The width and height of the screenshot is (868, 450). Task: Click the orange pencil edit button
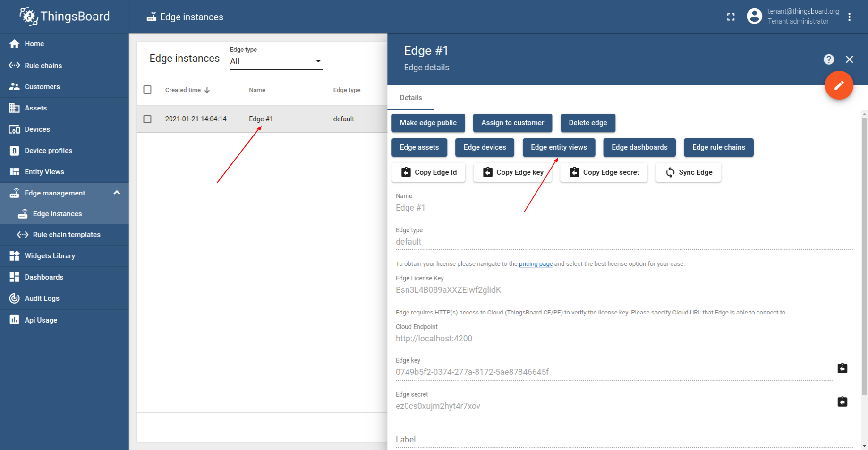coord(839,85)
